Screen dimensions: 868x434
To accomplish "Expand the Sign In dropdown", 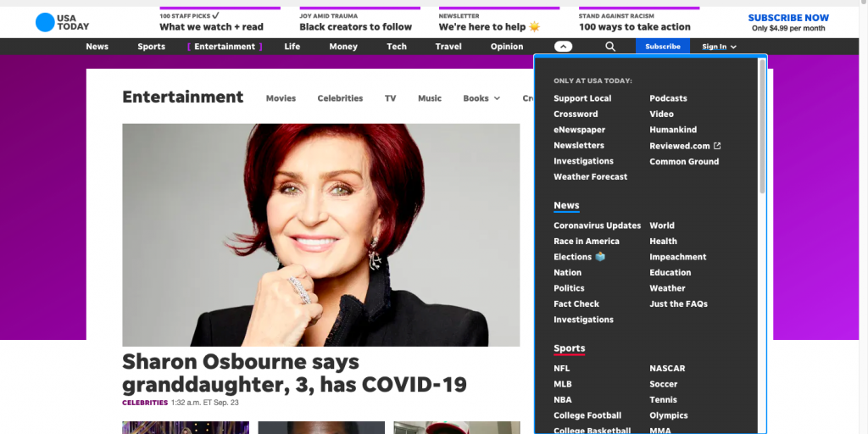I will tap(719, 47).
